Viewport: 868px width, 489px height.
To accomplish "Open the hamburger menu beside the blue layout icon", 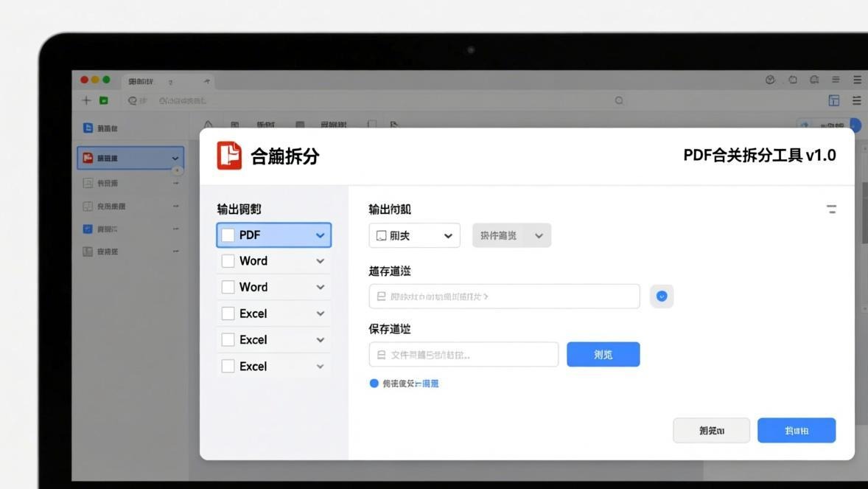I will point(857,100).
